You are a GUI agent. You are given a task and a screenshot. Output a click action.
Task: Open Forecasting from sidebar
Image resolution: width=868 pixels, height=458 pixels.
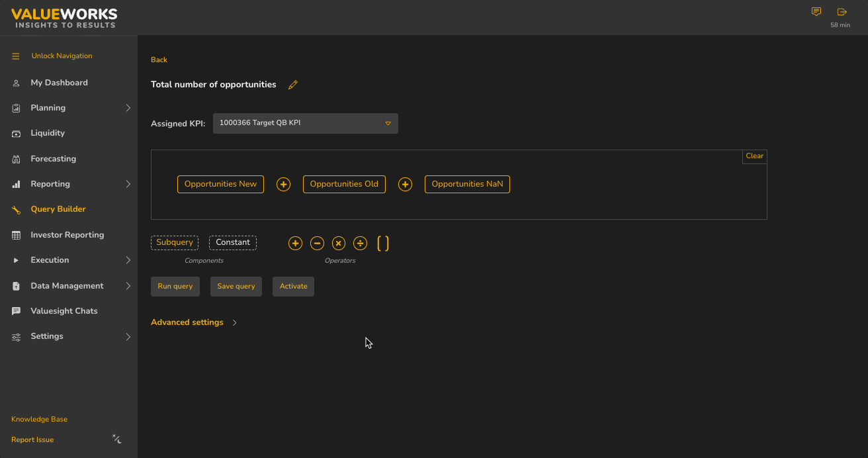(53, 159)
